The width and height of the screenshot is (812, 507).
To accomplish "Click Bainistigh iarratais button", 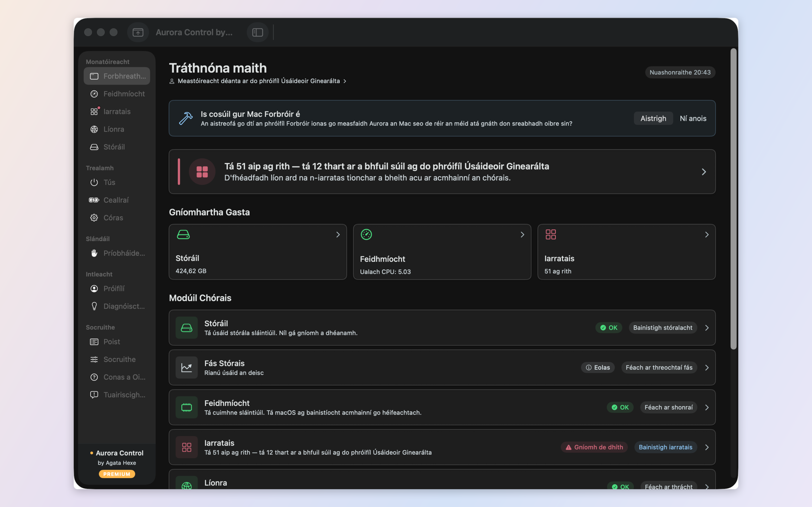I will click(x=665, y=447).
